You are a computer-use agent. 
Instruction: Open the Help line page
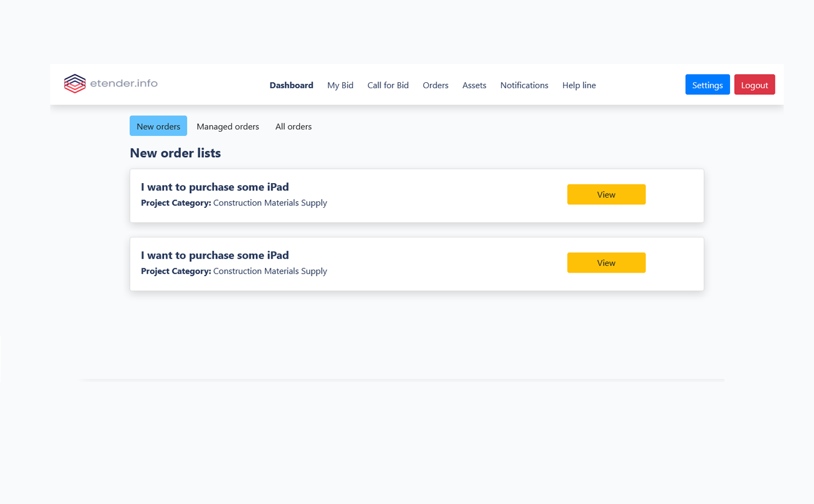(x=579, y=85)
